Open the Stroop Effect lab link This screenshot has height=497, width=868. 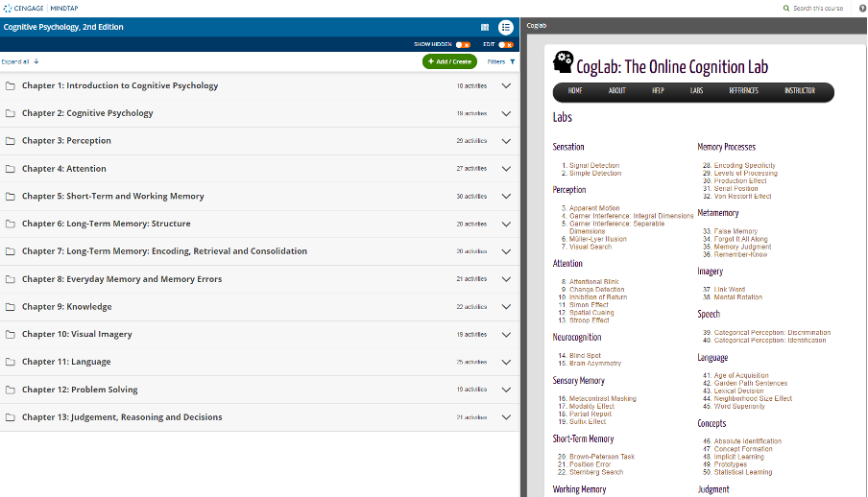pos(589,320)
